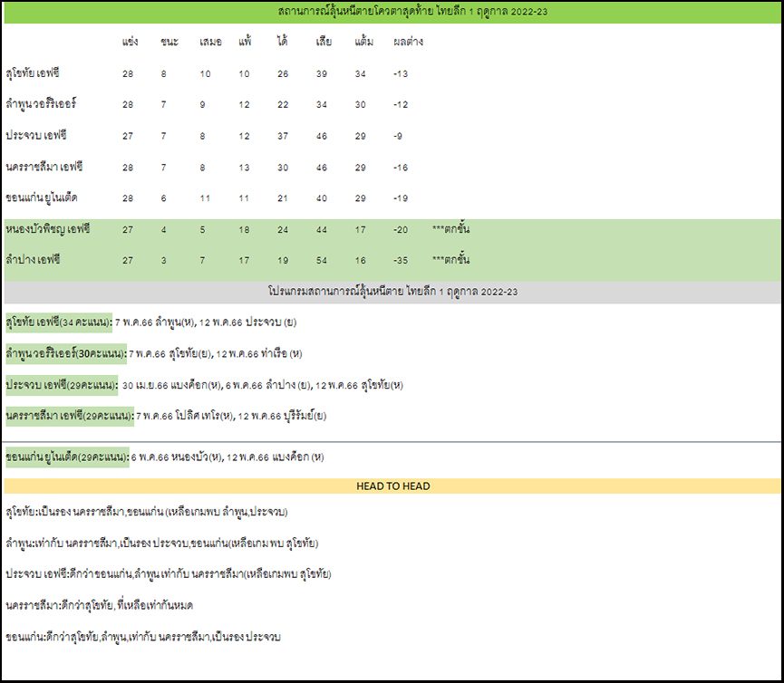Click the ผลต่าง goal difference column header
The width and height of the screenshot is (784, 683).
(408, 42)
